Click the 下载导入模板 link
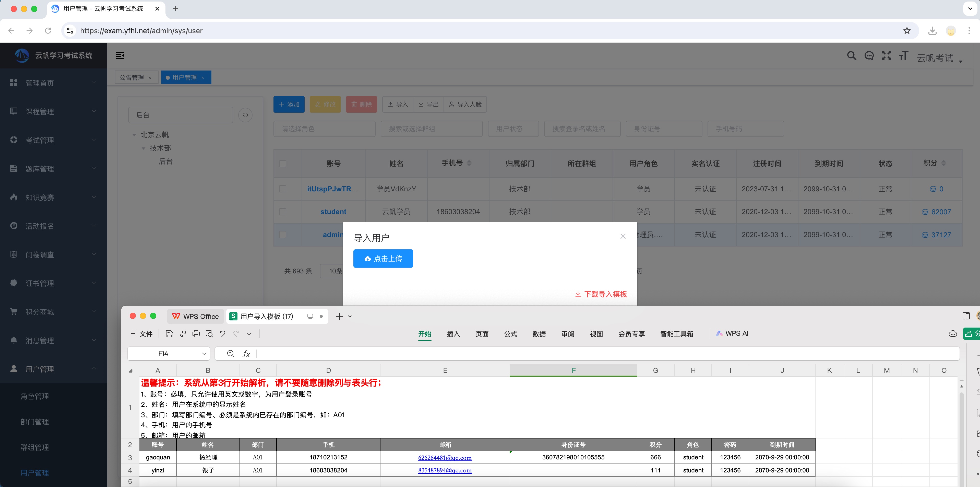 point(601,294)
